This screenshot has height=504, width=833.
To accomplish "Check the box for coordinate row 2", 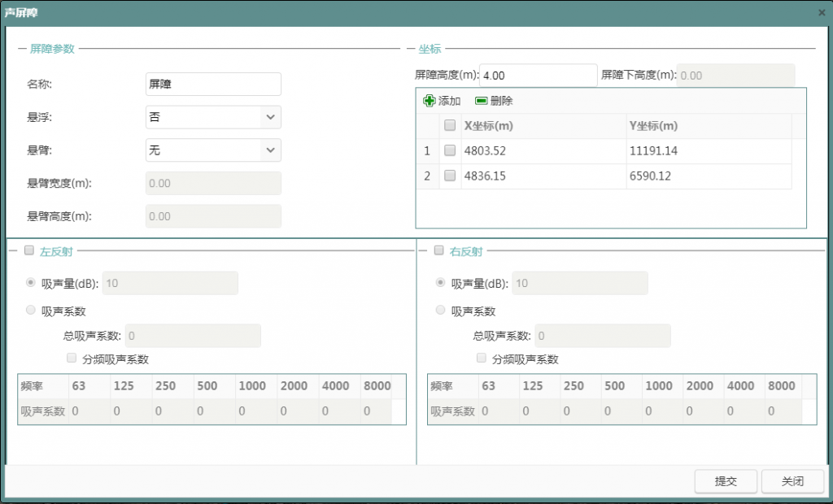I will click(x=450, y=176).
